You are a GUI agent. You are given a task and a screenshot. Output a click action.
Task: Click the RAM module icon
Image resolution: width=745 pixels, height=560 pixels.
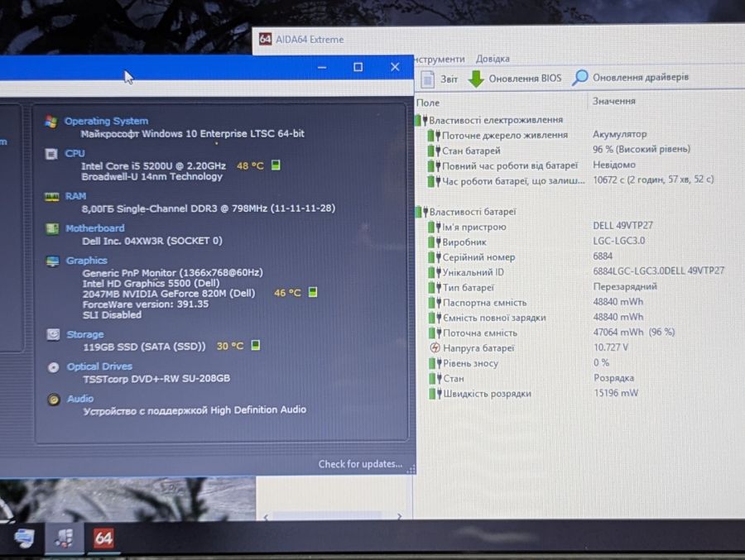(x=51, y=197)
